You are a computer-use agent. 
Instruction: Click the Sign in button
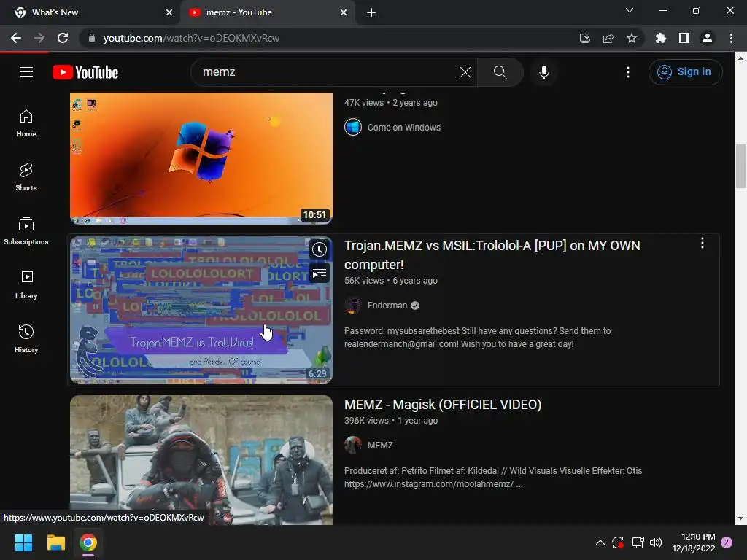(685, 72)
